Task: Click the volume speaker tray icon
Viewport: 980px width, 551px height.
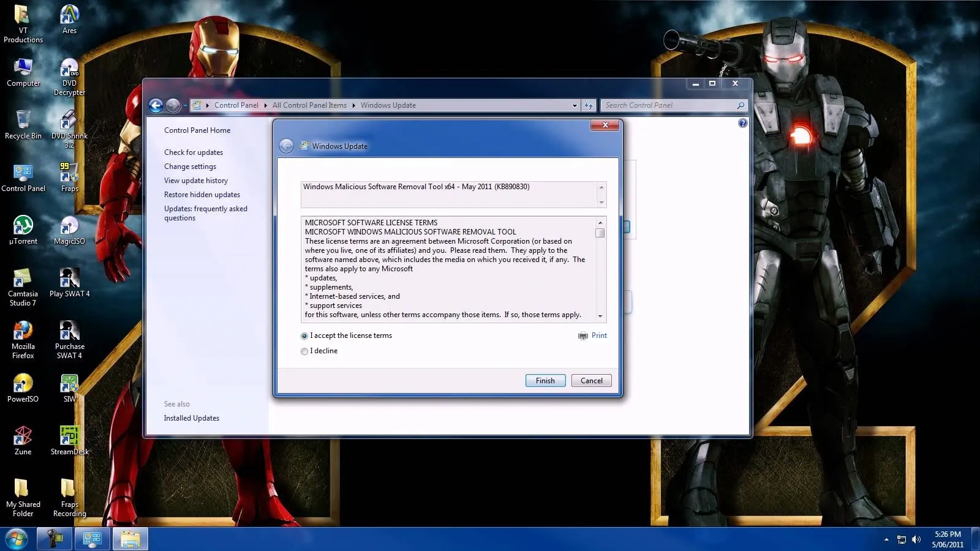Action: coord(916,539)
